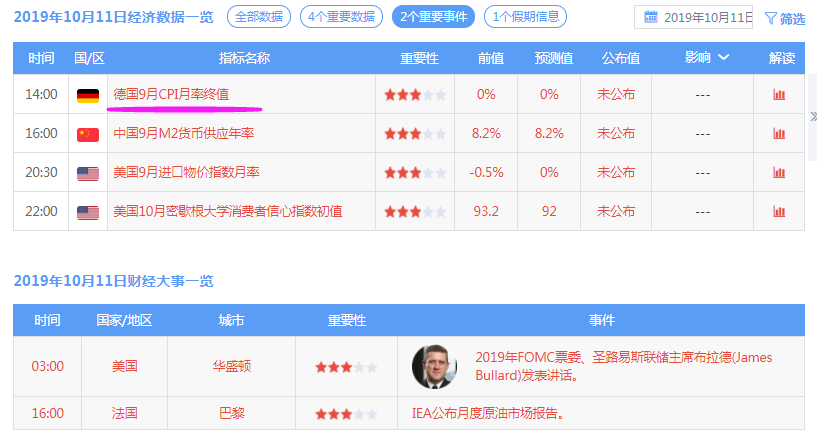The width and height of the screenshot is (817, 432).
Task: Click the 城市 column header
Action: click(231, 320)
